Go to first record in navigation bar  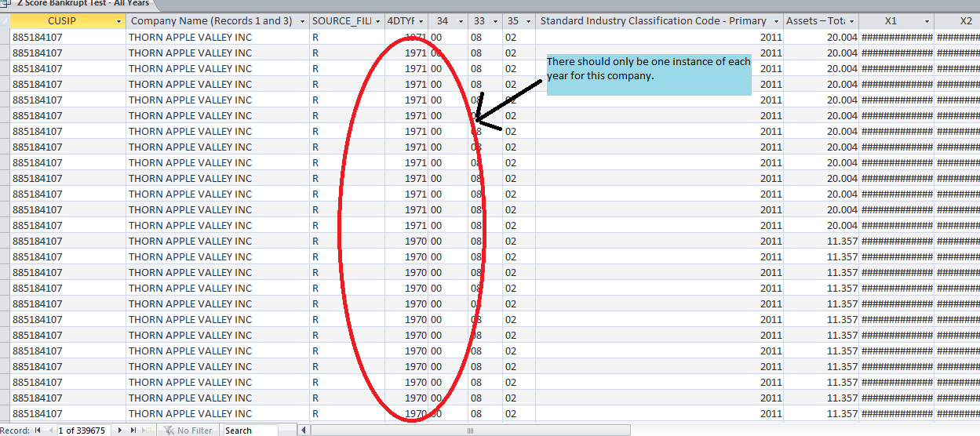[x=38, y=431]
